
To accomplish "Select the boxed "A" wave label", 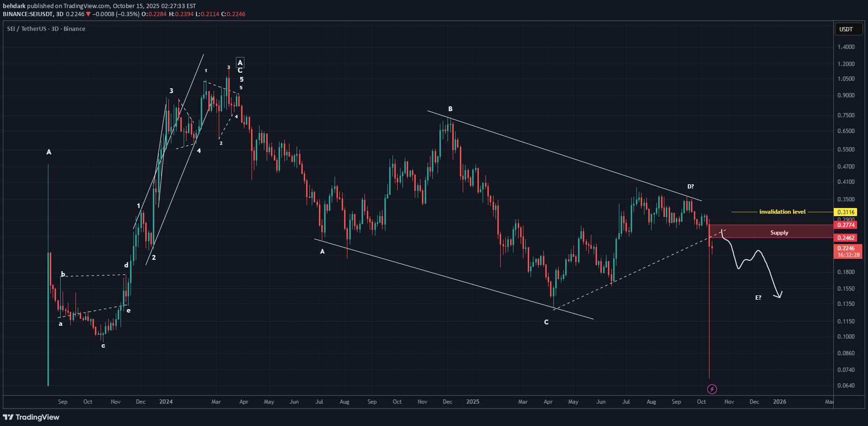I will [240, 63].
